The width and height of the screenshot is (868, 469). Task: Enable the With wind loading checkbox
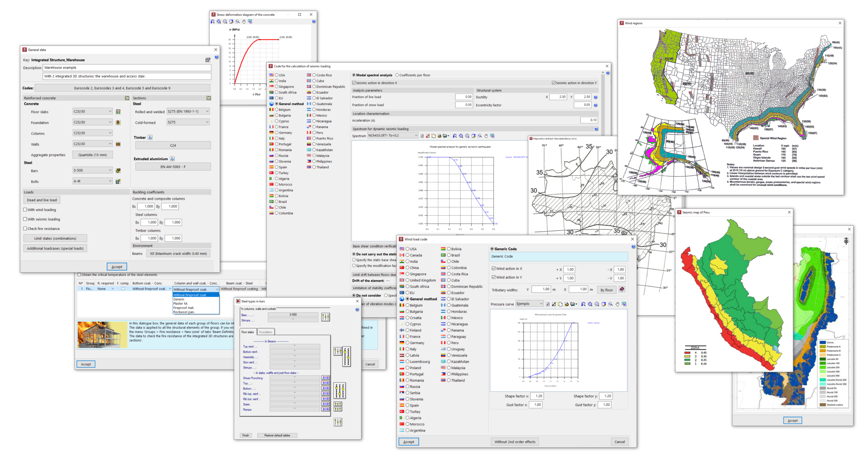click(25, 210)
